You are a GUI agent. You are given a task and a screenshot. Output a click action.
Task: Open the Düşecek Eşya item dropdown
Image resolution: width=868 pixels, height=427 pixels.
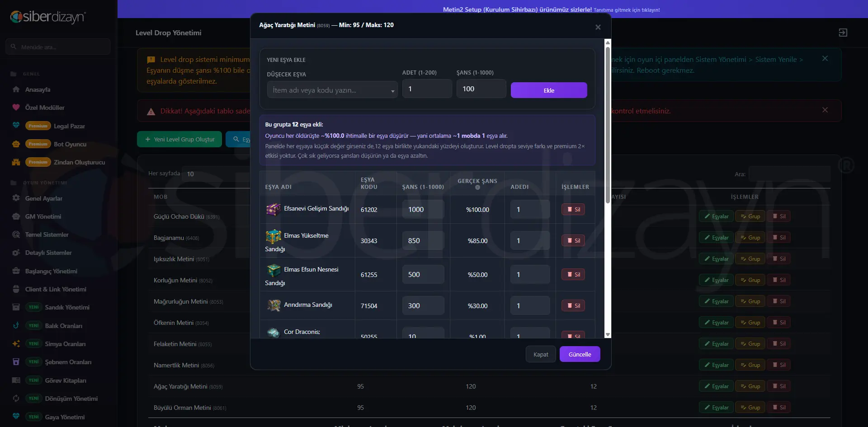(332, 90)
